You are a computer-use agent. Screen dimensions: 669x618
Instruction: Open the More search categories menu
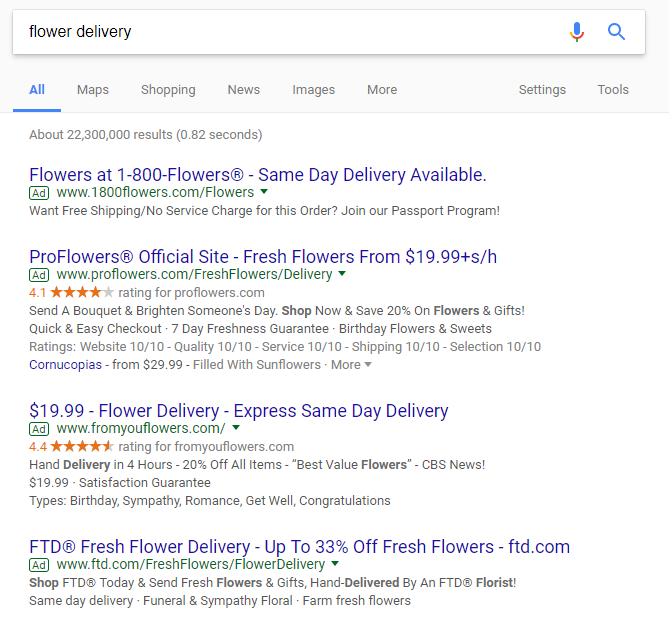tap(382, 90)
